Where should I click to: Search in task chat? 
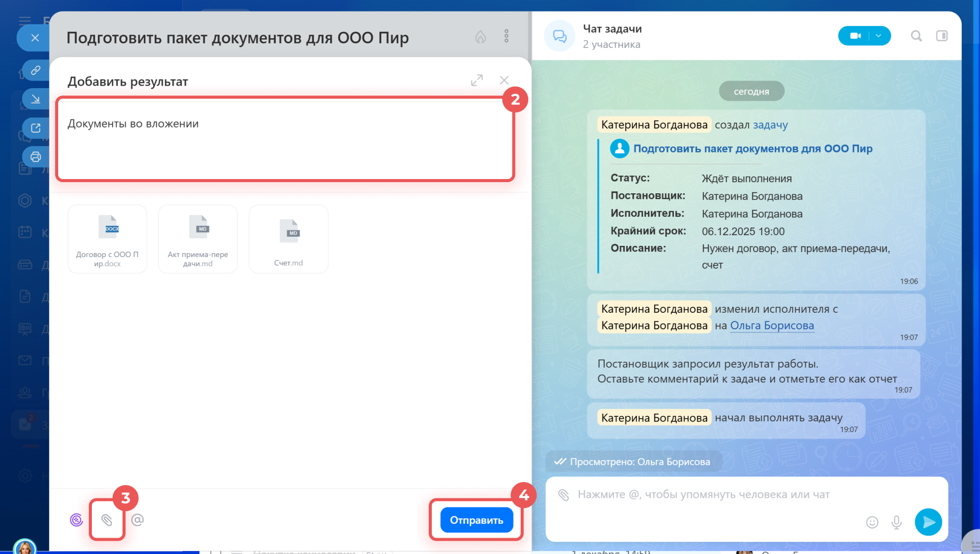tap(916, 36)
